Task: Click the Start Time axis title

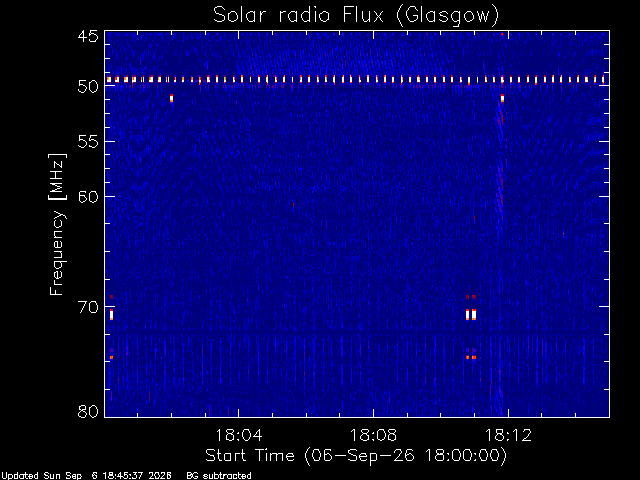Action: point(356,456)
